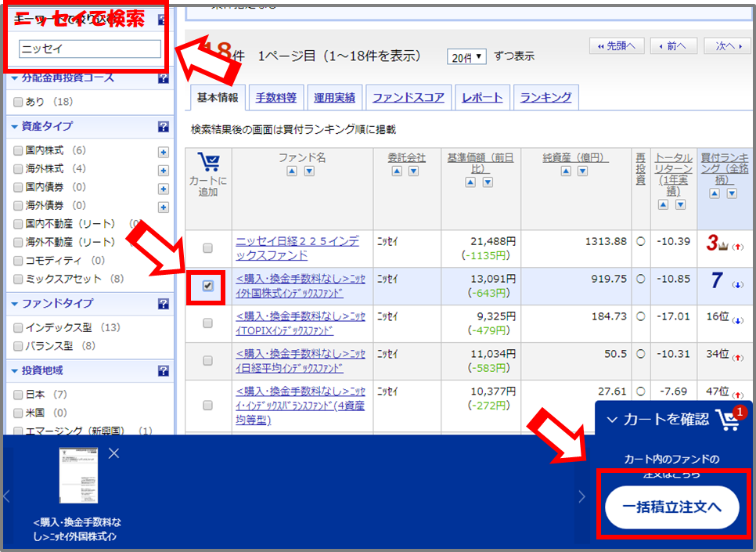Screen dimensions: 756x552
Task: Open インデックスバランスファンド(4資産均等型) link
Action: tap(300, 406)
